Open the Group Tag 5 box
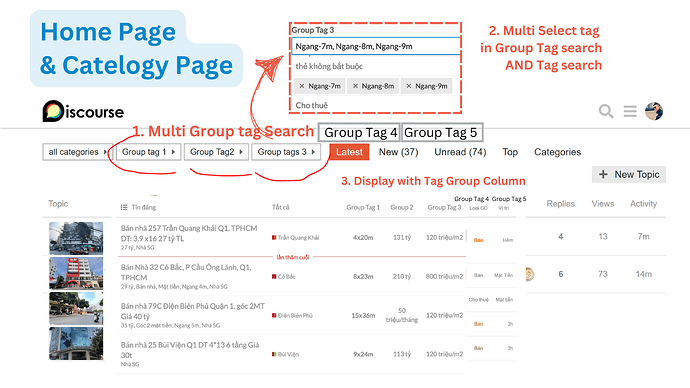 coord(442,132)
